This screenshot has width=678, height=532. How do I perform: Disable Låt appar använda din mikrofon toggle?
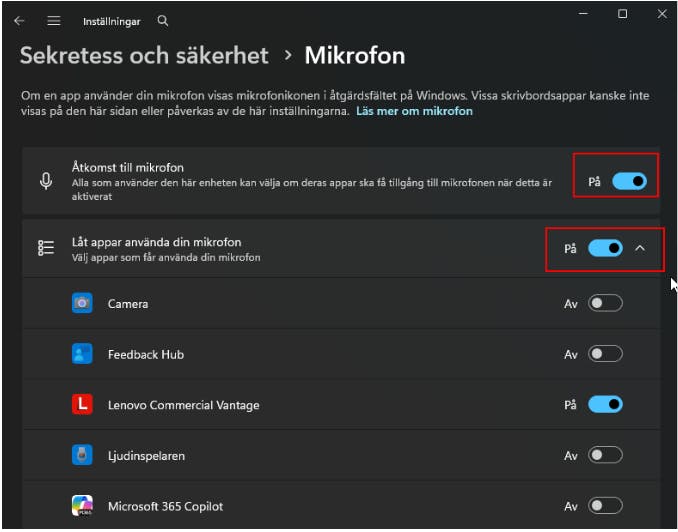(x=605, y=248)
